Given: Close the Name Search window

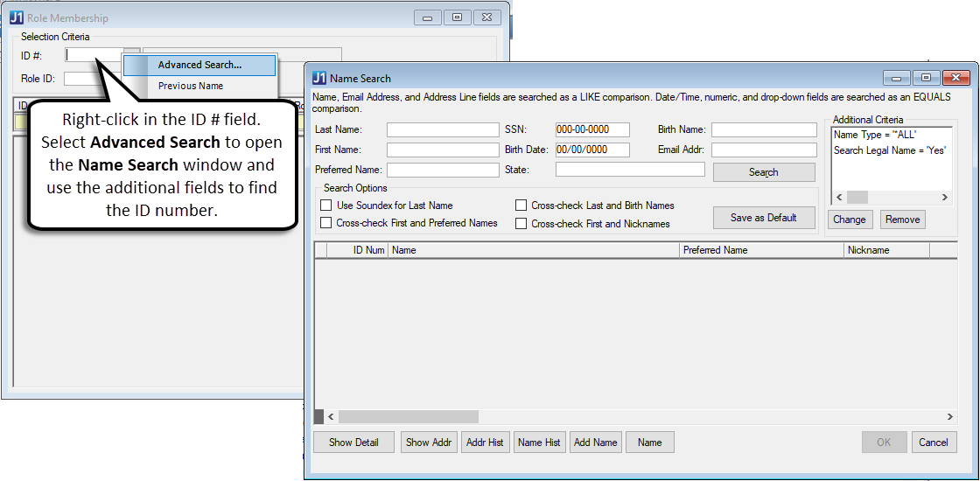Looking at the screenshot, I should point(956,78).
